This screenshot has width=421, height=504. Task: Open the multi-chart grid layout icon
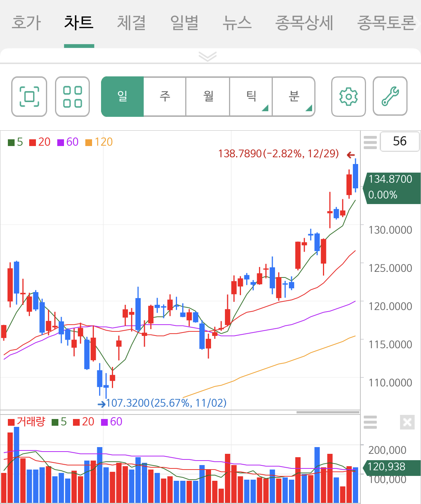click(73, 97)
